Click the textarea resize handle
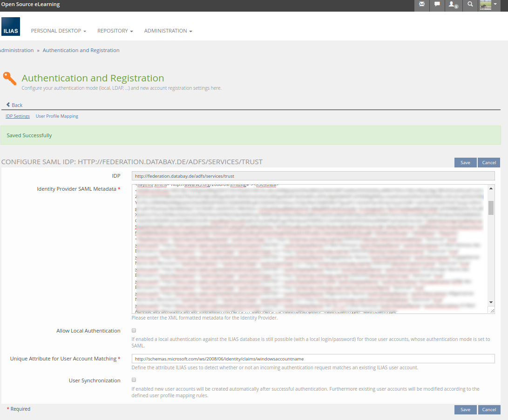Screen dimensions: 508x420 492,311
